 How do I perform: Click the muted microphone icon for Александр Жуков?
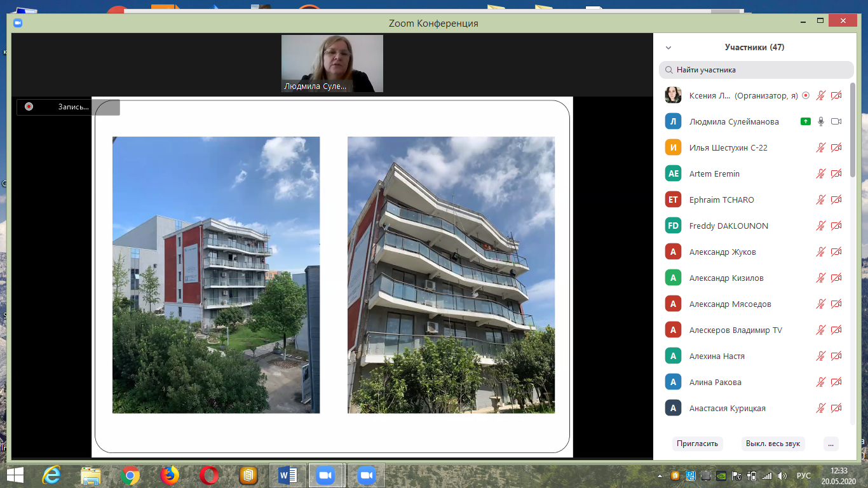click(821, 252)
